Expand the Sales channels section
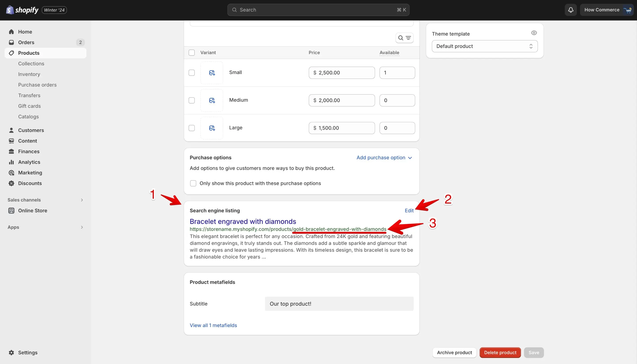Image resolution: width=637 pixels, height=364 pixels. click(82, 200)
